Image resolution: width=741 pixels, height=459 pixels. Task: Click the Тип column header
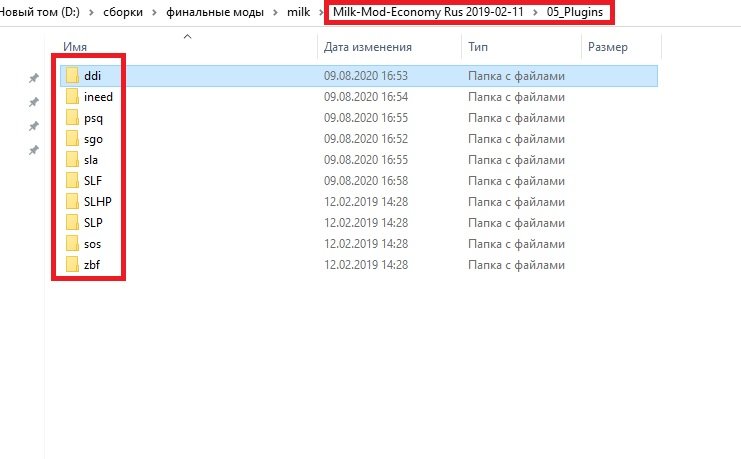point(478,47)
